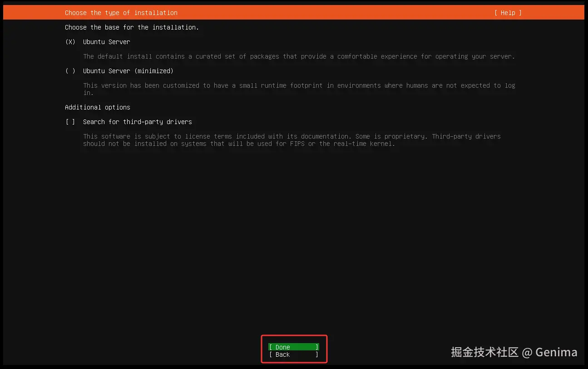Click the minimized version description text

(x=299, y=89)
